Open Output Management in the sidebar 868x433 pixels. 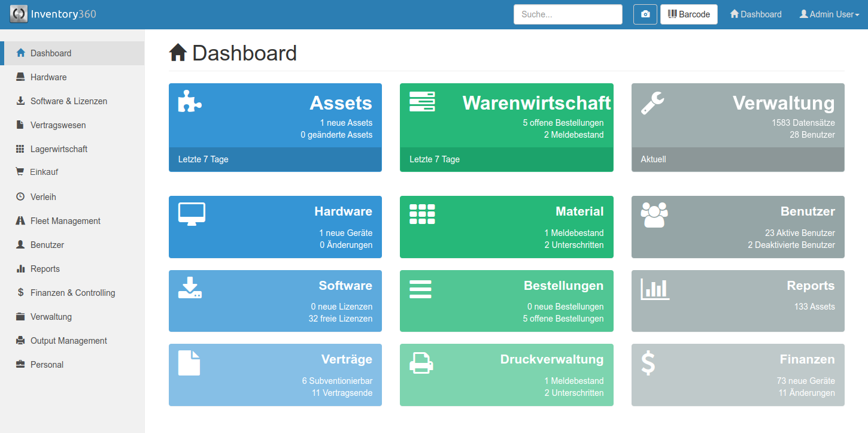(x=68, y=341)
